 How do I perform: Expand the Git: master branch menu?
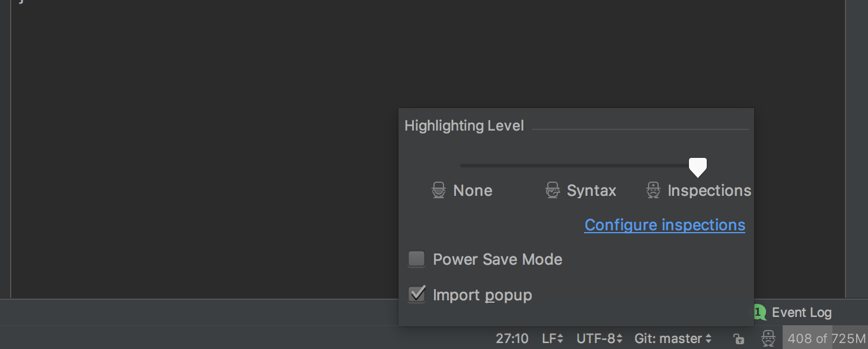coord(673,339)
